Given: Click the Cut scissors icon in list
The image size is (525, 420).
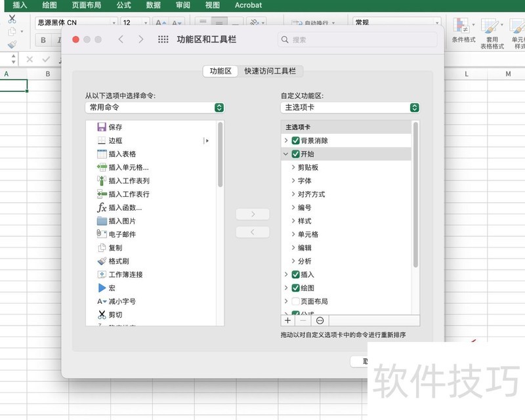Looking at the screenshot, I should [x=102, y=315].
